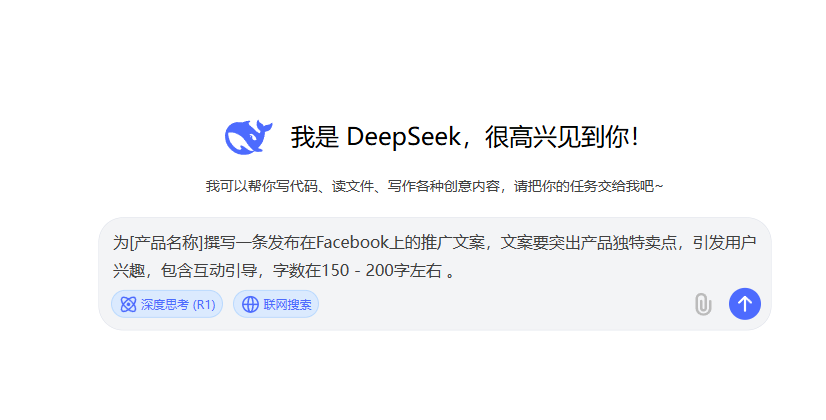
Task: Toggle the 联网搜索 web search option
Action: pos(276,304)
